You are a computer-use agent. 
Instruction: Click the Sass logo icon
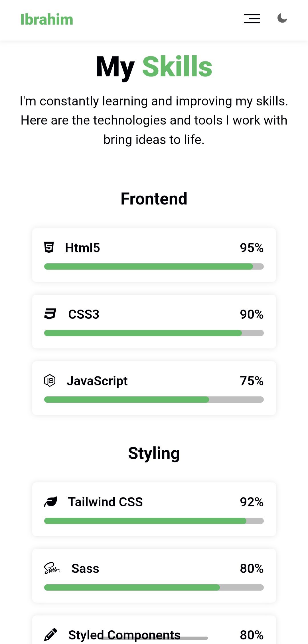[52, 568]
